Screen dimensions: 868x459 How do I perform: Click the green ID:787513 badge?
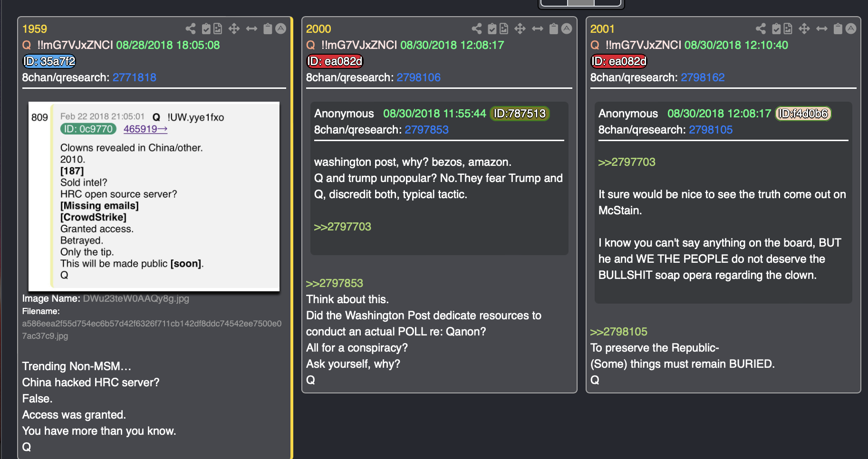(x=520, y=114)
